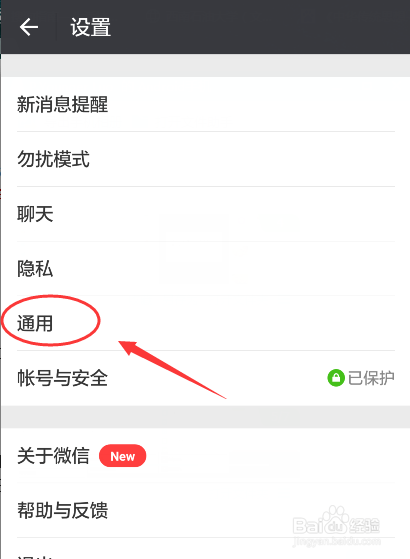Click the jingyan.baidu.com watermark text
The width and height of the screenshot is (410, 559).
pos(336,542)
